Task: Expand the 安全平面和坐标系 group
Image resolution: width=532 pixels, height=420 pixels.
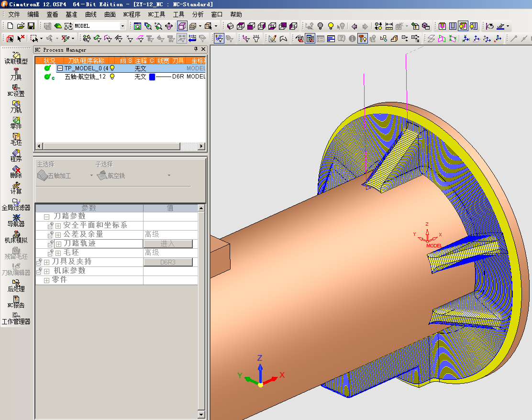Action: point(58,226)
